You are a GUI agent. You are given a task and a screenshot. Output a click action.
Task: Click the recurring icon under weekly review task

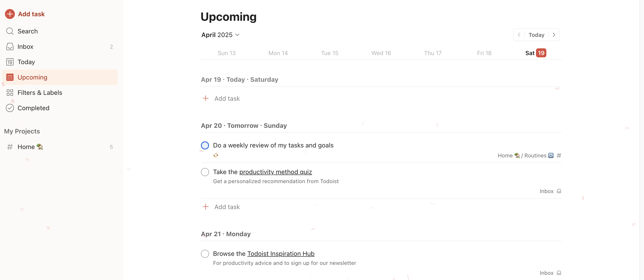[x=216, y=156]
